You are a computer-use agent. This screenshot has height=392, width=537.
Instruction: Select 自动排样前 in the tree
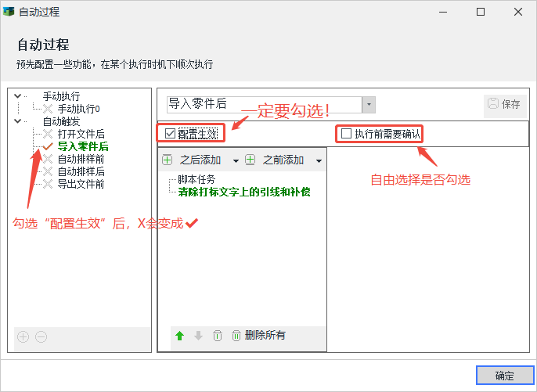pyautogui.click(x=81, y=159)
